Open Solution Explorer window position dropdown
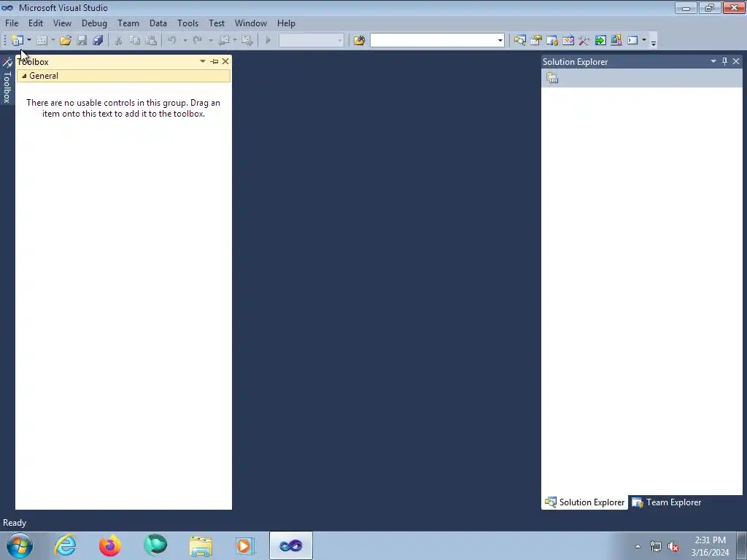The image size is (747, 560). (x=713, y=61)
